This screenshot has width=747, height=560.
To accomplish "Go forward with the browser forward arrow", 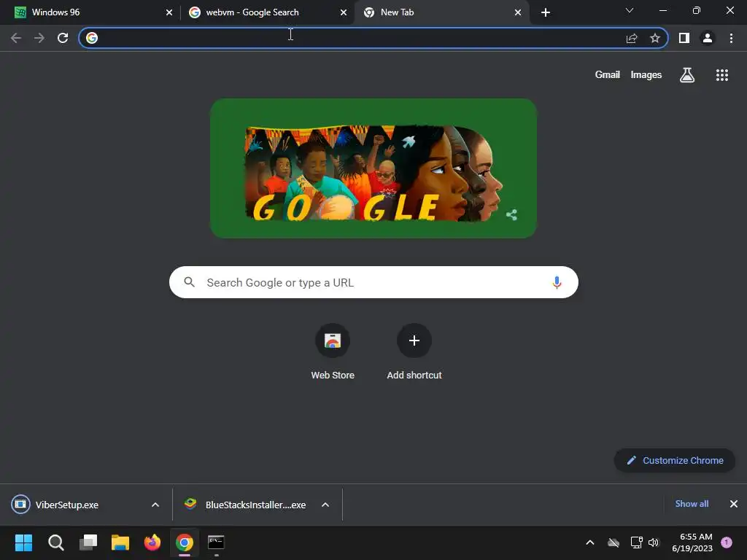I will tap(39, 38).
